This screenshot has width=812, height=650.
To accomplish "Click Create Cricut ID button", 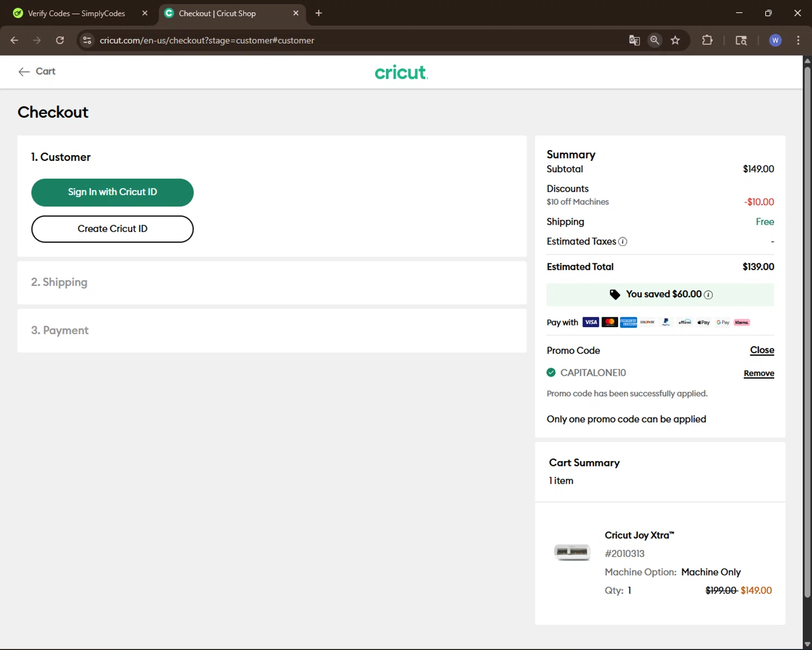I will 113,229.
